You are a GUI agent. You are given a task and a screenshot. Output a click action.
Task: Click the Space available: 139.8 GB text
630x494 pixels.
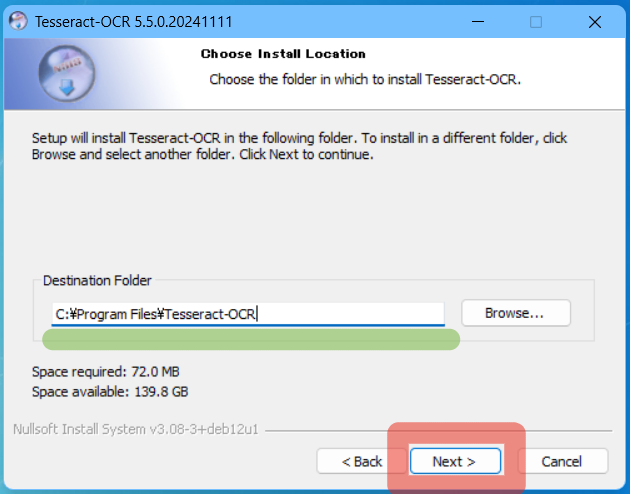coord(110,392)
